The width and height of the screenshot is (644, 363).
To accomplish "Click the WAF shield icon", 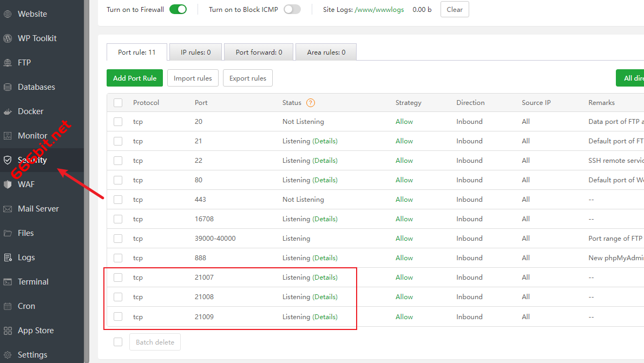I will point(8,184).
